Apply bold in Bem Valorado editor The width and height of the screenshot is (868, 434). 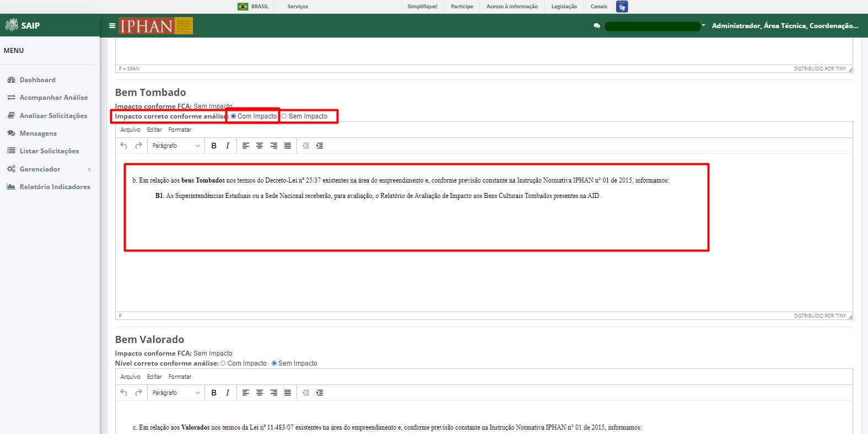214,393
